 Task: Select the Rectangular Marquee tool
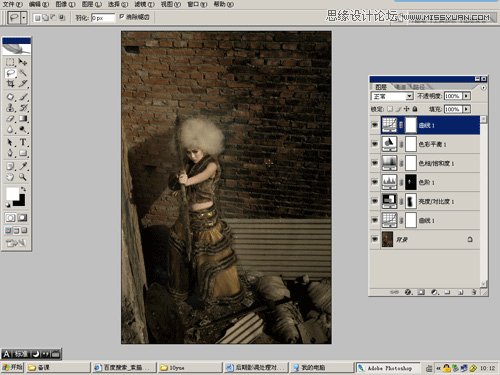pyautogui.click(x=10, y=62)
